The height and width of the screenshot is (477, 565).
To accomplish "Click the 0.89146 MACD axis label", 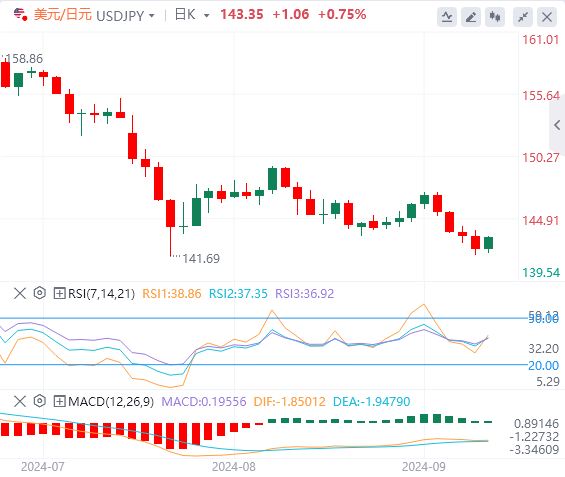I will [x=537, y=423].
